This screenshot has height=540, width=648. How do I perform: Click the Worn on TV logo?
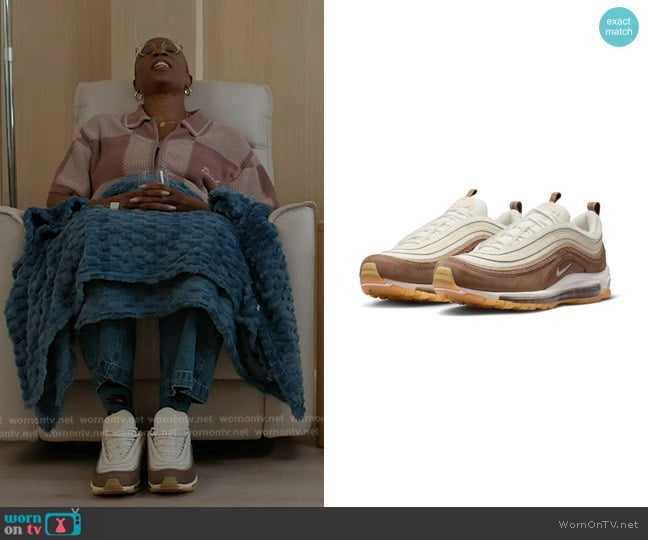[x=43, y=523]
